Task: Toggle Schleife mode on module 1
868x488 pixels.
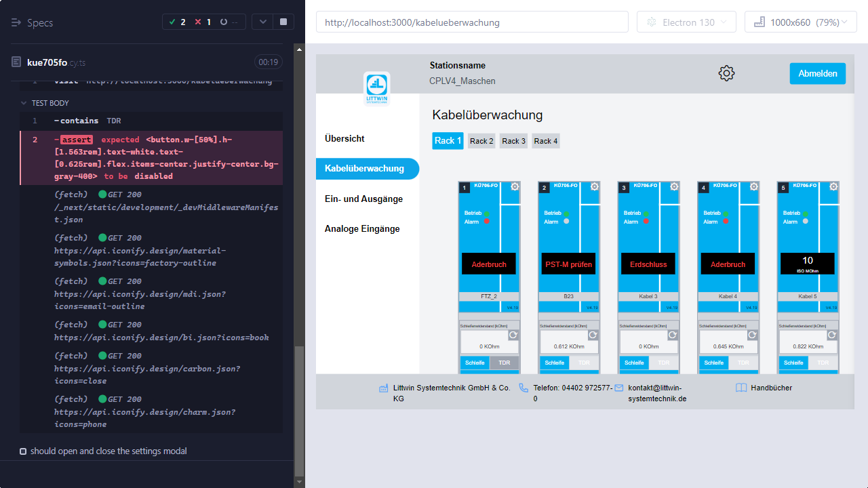Action: click(475, 363)
